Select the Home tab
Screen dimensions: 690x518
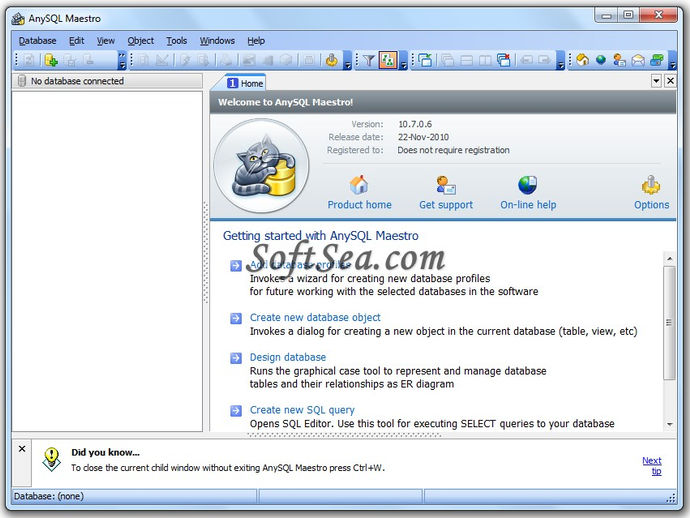[245, 83]
